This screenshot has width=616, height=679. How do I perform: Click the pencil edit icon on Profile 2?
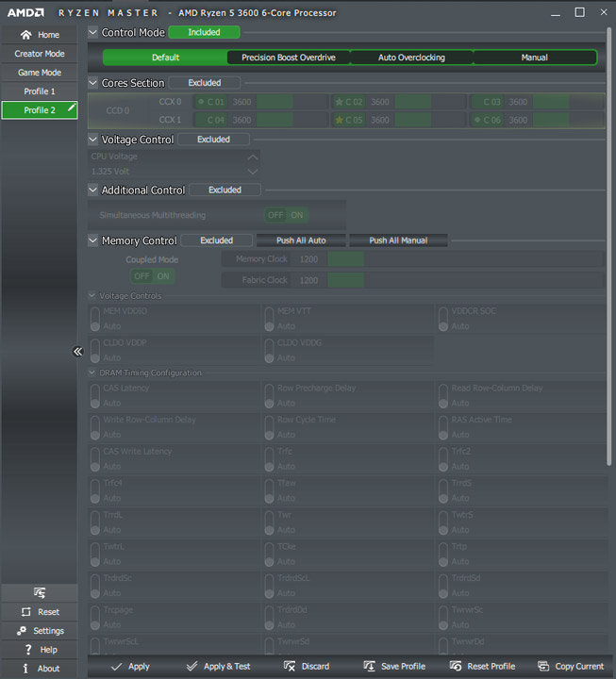(72, 107)
